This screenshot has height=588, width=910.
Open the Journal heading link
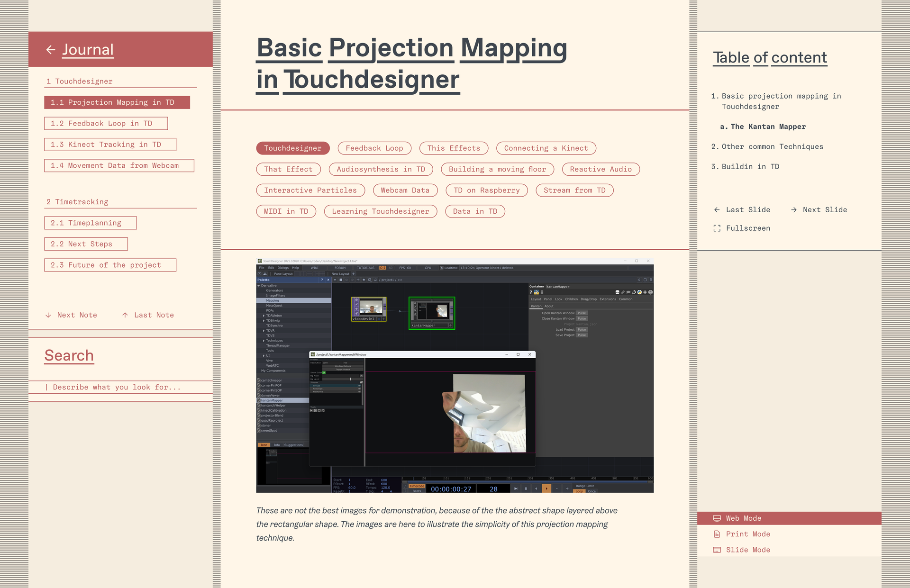[88, 49]
